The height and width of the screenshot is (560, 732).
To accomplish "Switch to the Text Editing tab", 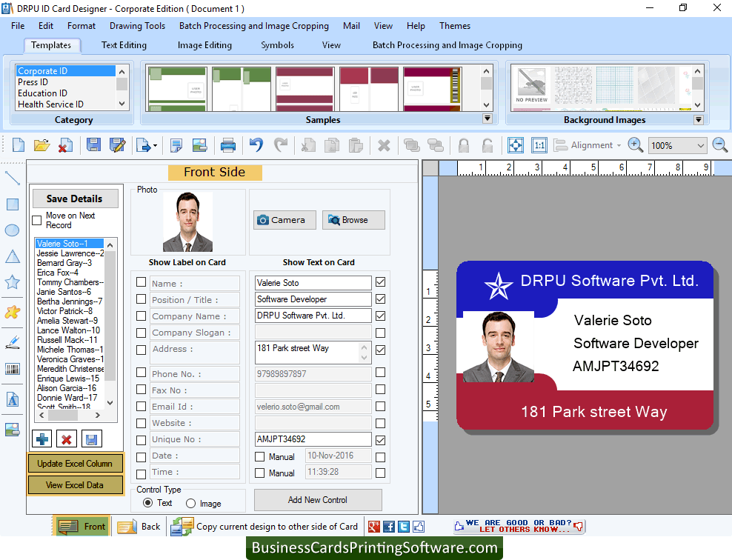I will tap(124, 45).
